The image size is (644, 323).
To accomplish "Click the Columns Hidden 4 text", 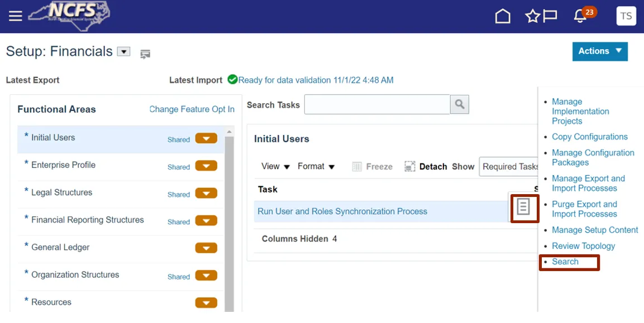I will click(299, 239).
